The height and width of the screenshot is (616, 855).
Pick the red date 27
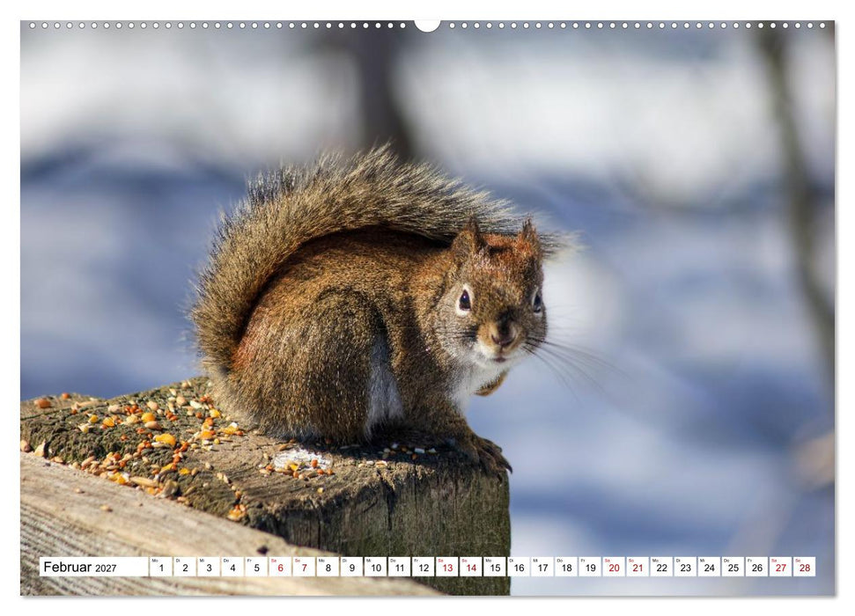pos(780,567)
